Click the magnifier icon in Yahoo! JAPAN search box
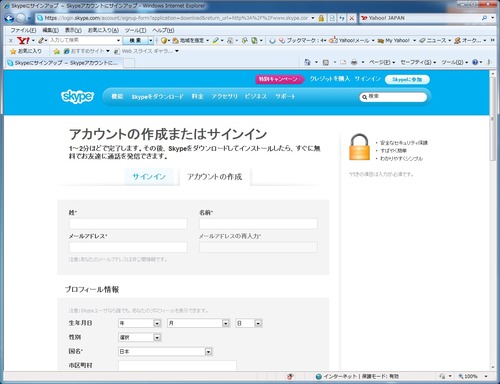The image size is (500, 384). click(x=484, y=18)
